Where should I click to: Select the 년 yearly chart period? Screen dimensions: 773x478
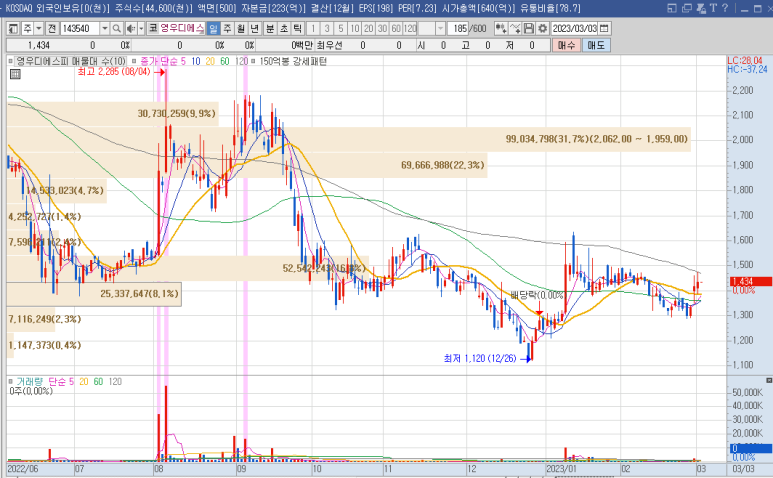254,29
